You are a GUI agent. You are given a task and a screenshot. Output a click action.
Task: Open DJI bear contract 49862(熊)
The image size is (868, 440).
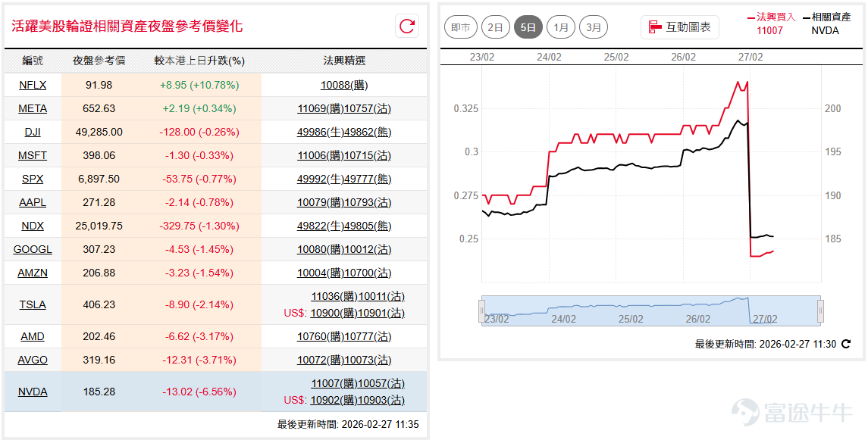[368, 132]
